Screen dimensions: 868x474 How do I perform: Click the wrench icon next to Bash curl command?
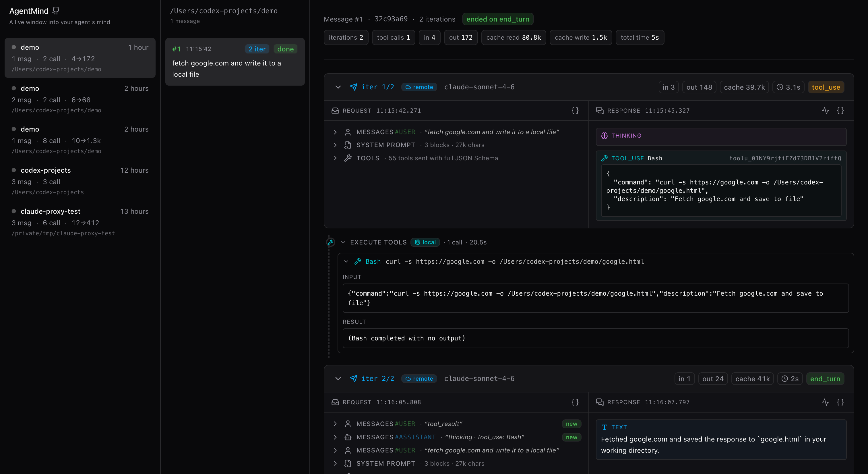(x=358, y=262)
